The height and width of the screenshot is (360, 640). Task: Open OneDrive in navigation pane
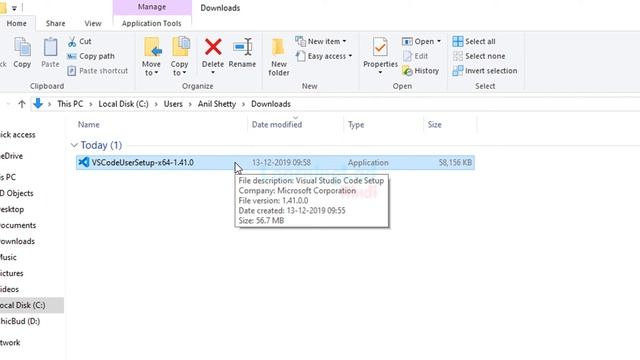(11, 156)
